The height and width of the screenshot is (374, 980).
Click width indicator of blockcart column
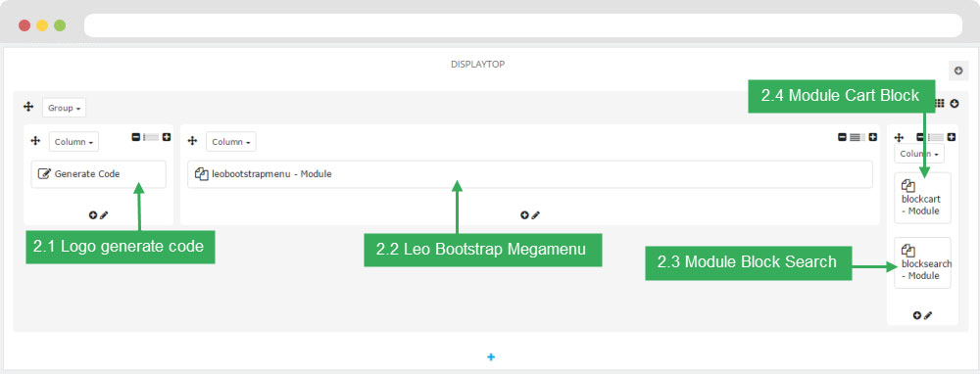pos(936,137)
